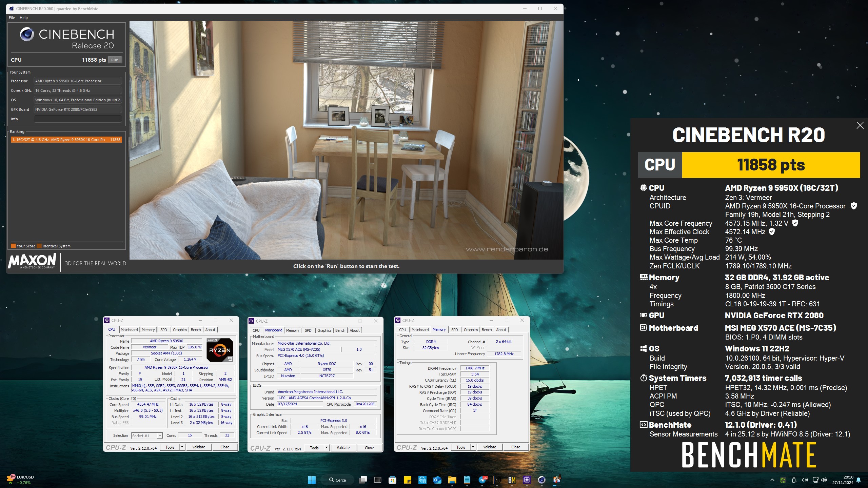Open the network tray icon

(815, 480)
